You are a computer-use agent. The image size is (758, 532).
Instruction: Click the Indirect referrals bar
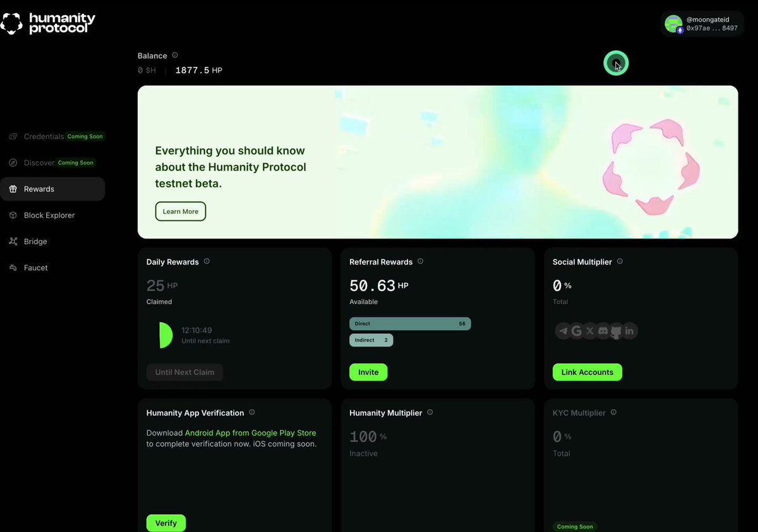pyautogui.click(x=371, y=340)
